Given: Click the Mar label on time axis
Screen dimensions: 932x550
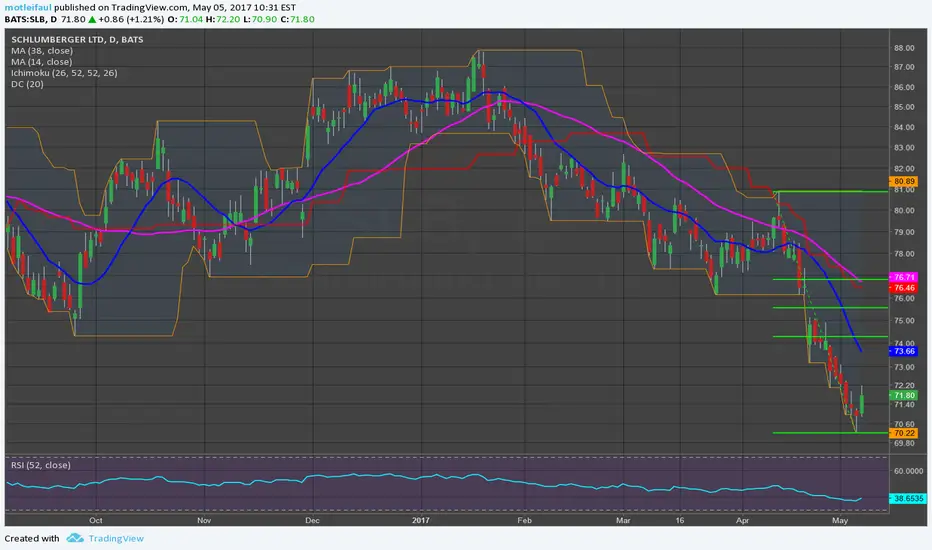Looking at the screenshot, I should 623,520.
